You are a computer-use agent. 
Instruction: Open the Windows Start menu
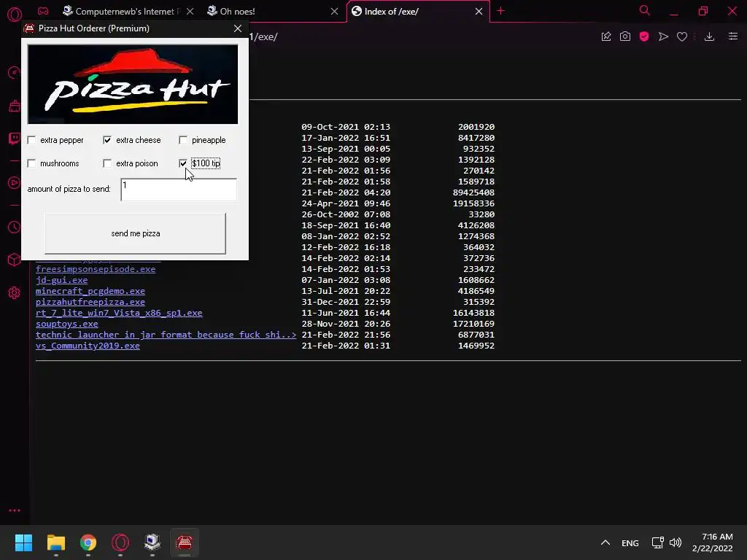point(23,542)
